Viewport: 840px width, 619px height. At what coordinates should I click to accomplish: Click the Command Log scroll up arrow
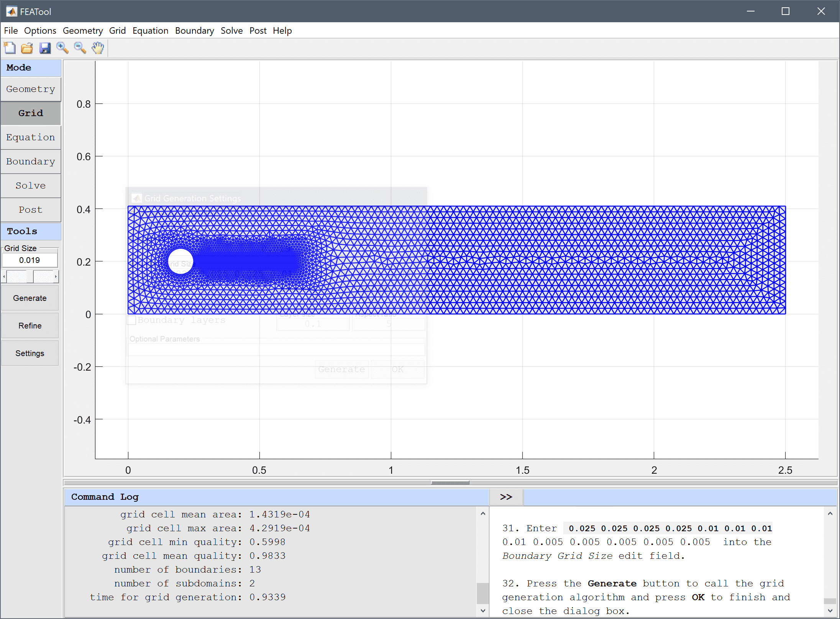[x=483, y=514]
